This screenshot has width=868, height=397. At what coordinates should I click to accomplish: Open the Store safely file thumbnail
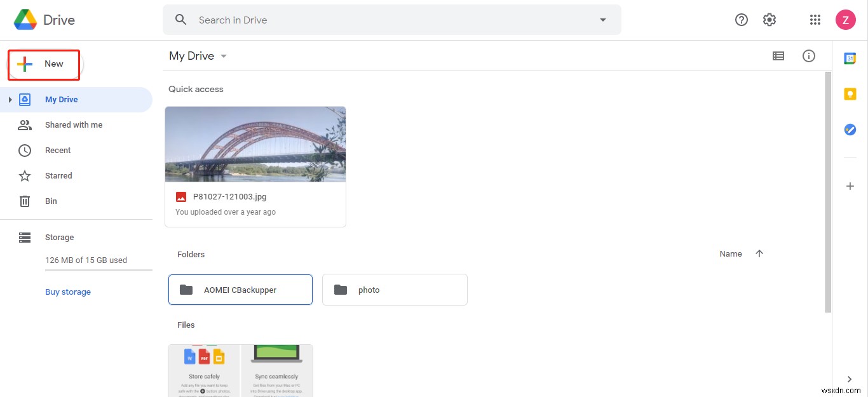tap(240, 371)
